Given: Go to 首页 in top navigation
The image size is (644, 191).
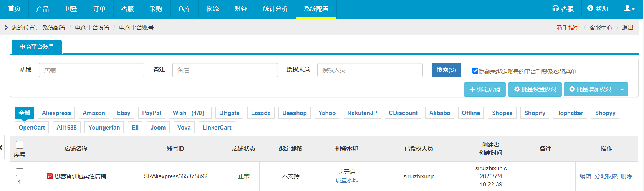Looking at the screenshot, I should [x=14, y=9].
